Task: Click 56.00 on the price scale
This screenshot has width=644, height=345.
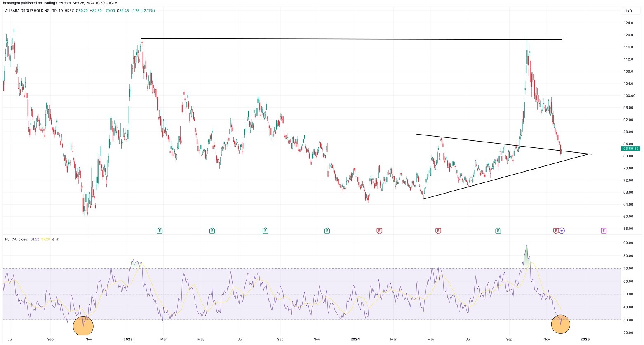Action: click(x=628, y=229)
